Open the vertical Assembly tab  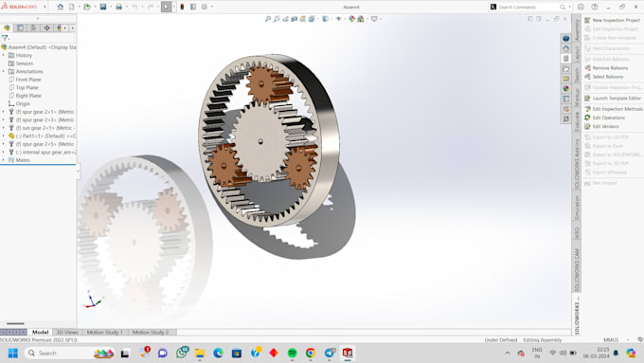pos(577,30)
